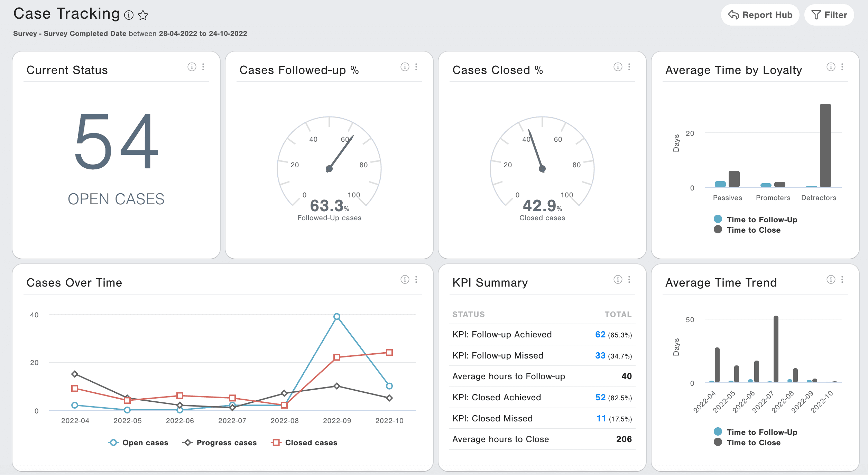Show info for Cases Followed-up % widget
Viewport: 868px width, 475px height.
click(x=405, y=67)
